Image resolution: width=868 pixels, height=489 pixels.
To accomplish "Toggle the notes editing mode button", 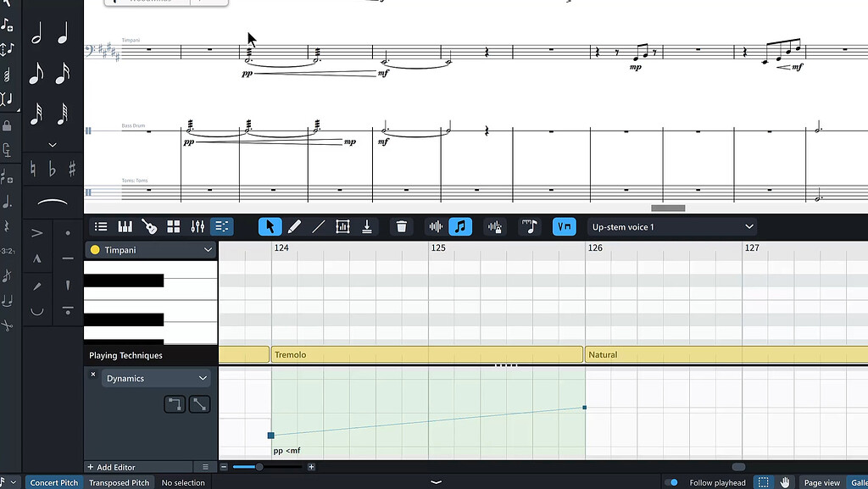I will coord(460,226).
